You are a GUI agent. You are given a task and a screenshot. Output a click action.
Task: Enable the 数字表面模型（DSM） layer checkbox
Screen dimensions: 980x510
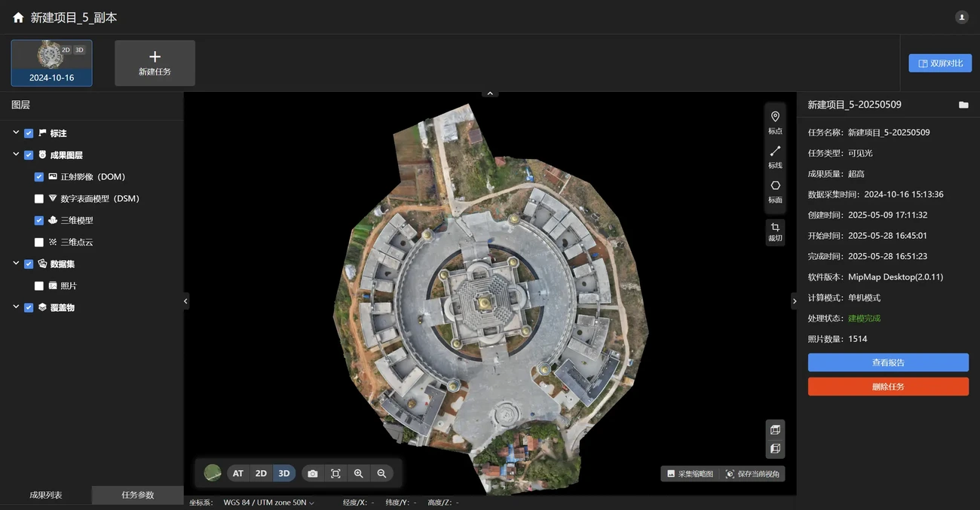coord(39,199)
